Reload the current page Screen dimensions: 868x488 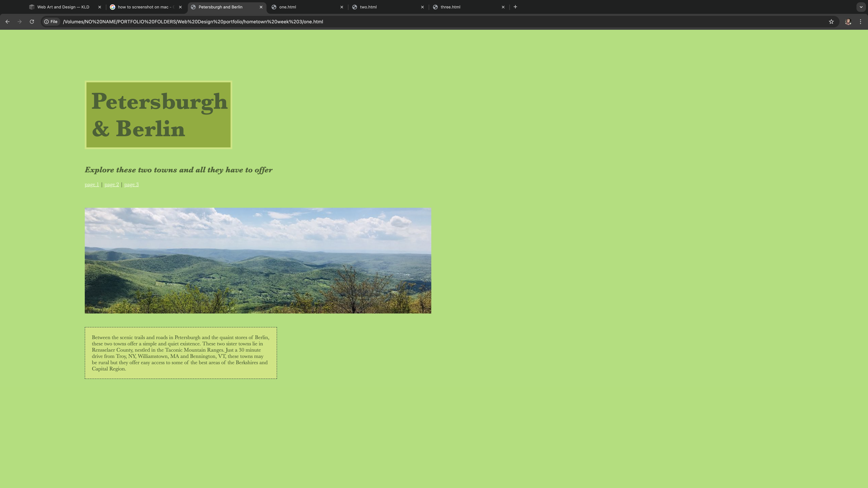click(32, 22)
